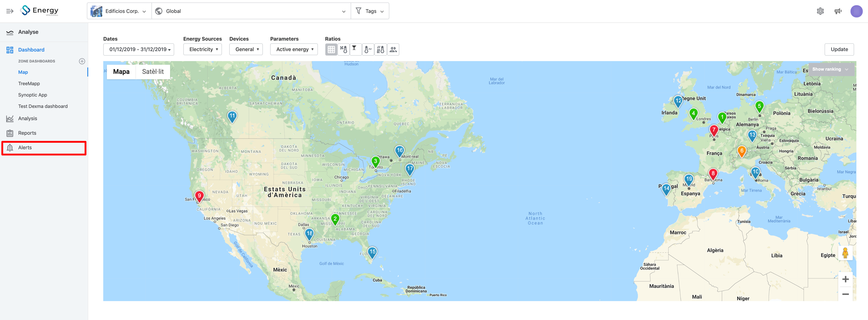Screen dimensions: 868x320
Task: Open the Active energy parameters dropdown
Action: [294, 50]
